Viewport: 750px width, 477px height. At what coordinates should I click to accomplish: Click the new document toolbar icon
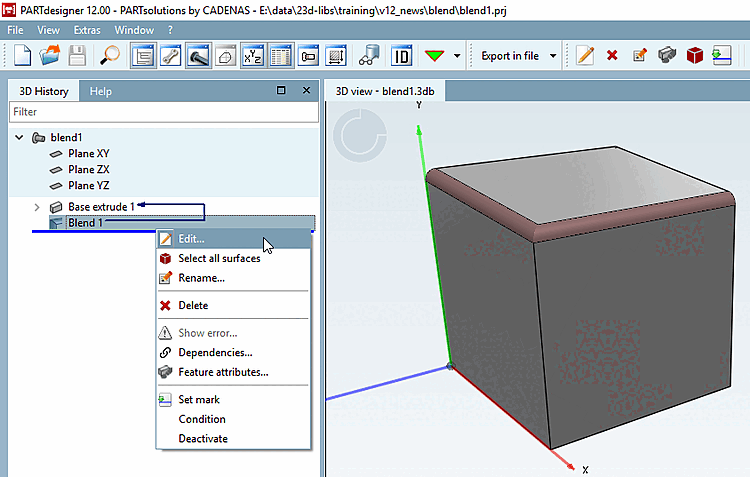click(20, 56)
